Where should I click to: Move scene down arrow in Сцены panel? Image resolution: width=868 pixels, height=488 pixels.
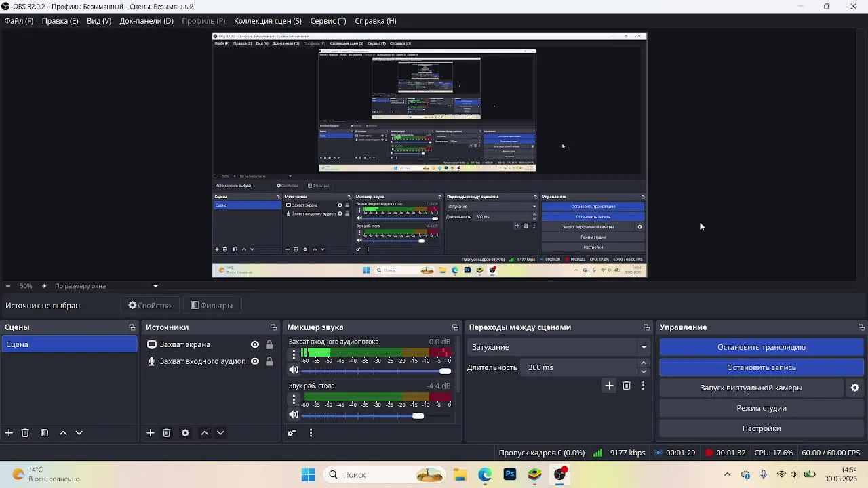point(79,433)
